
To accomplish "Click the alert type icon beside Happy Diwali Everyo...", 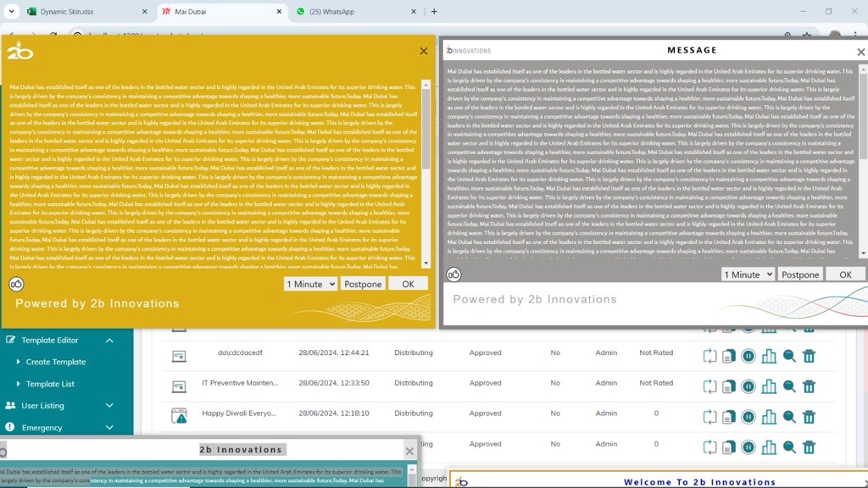I will coord(179,416).
